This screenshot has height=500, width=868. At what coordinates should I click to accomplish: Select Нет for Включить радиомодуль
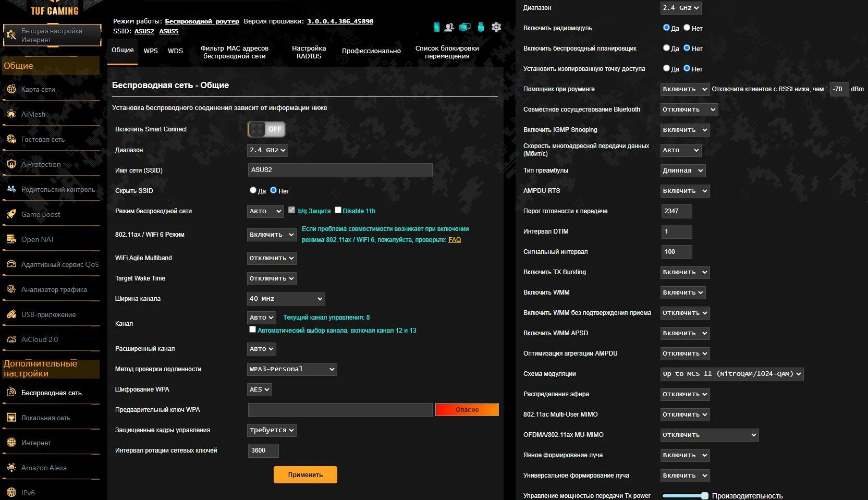click(687, 28)
